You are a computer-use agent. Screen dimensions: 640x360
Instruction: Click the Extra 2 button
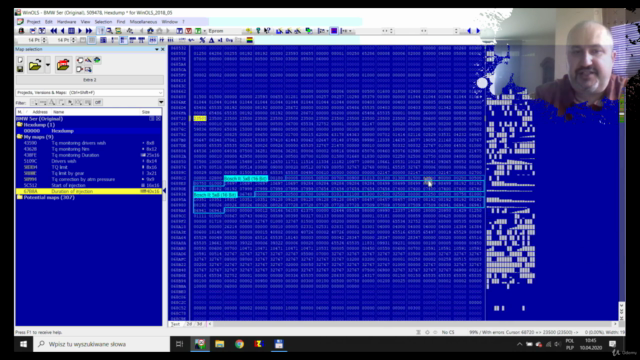(x=89, y=80)
